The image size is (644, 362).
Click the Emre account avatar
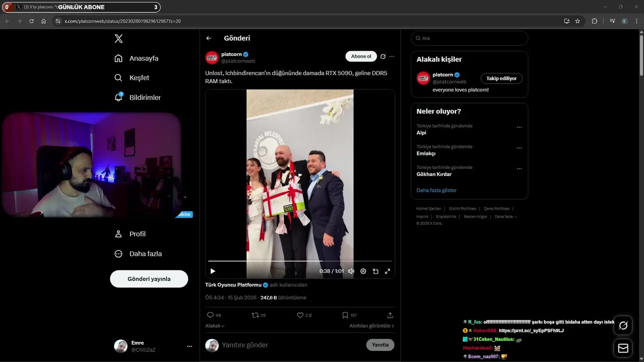coord(121,346)
